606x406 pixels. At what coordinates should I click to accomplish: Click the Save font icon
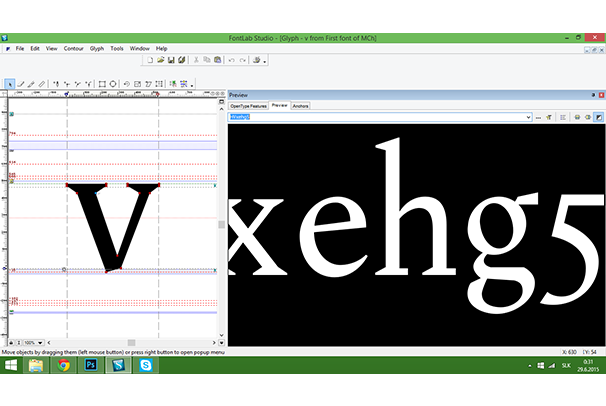click(170, 60)
